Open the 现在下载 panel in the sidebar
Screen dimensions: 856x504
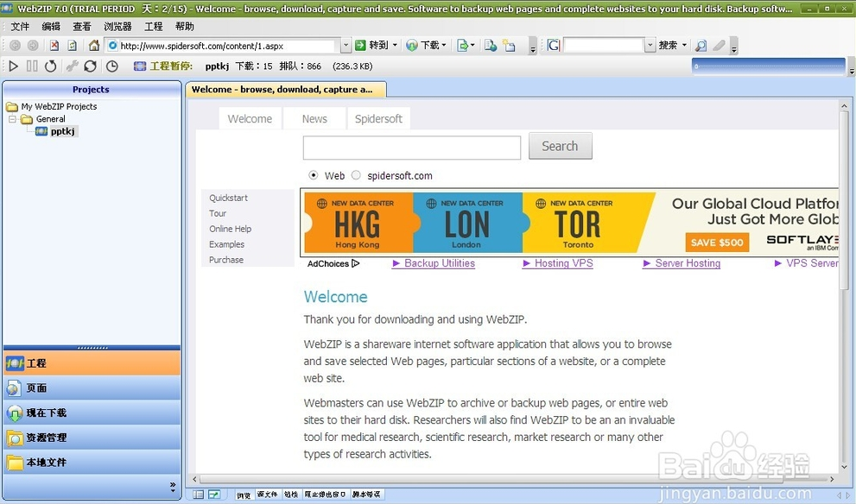coord(92,413)
